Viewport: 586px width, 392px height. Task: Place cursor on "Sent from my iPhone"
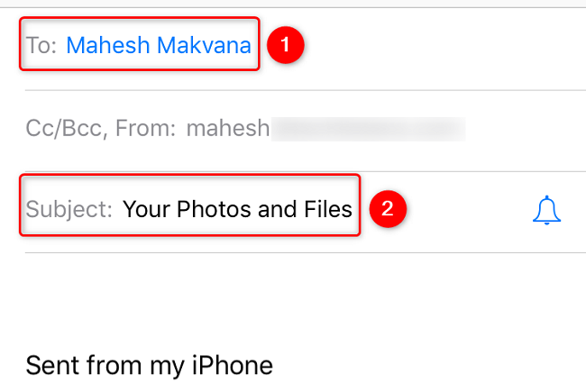(x=149, y=366)
